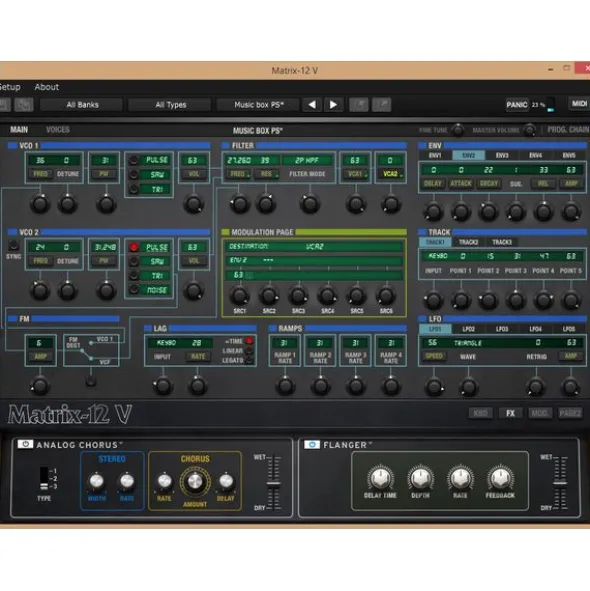Screen dimensions: 590x591
Task: Open the Music box PS preset dropdown
Action: pos(259,105)
